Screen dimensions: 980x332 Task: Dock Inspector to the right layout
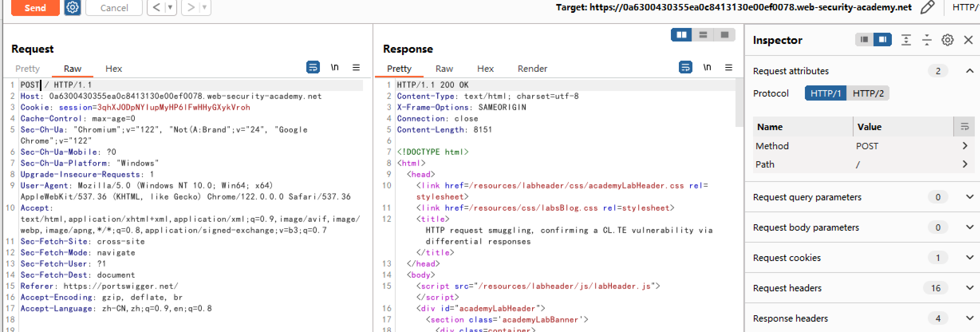point(883,40)
